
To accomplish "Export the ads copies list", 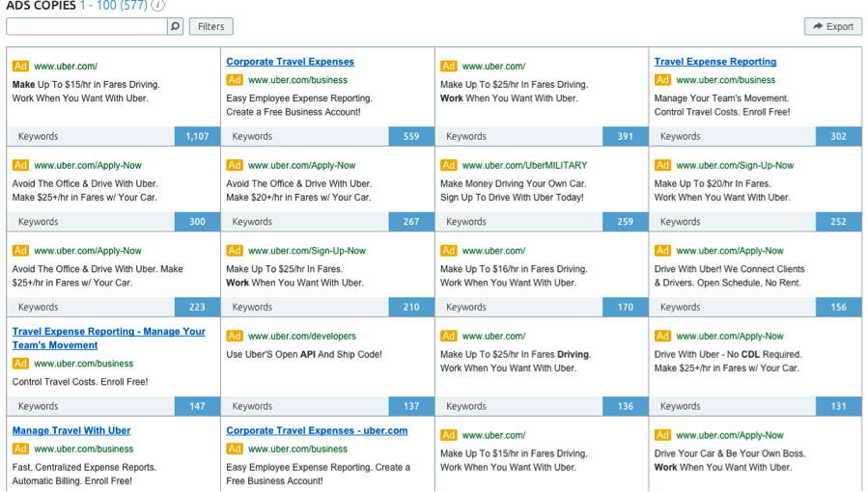I will click(832, 27).
